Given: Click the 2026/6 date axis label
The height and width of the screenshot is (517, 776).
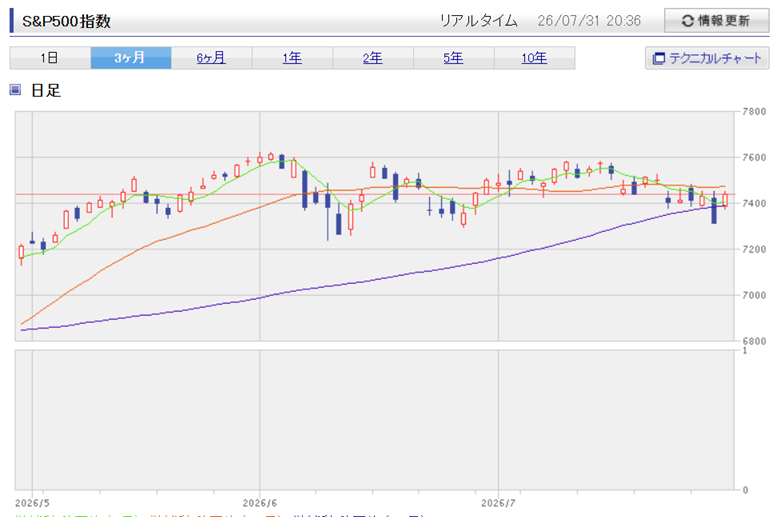Looking at the screenshot, I should coord(260,503).
